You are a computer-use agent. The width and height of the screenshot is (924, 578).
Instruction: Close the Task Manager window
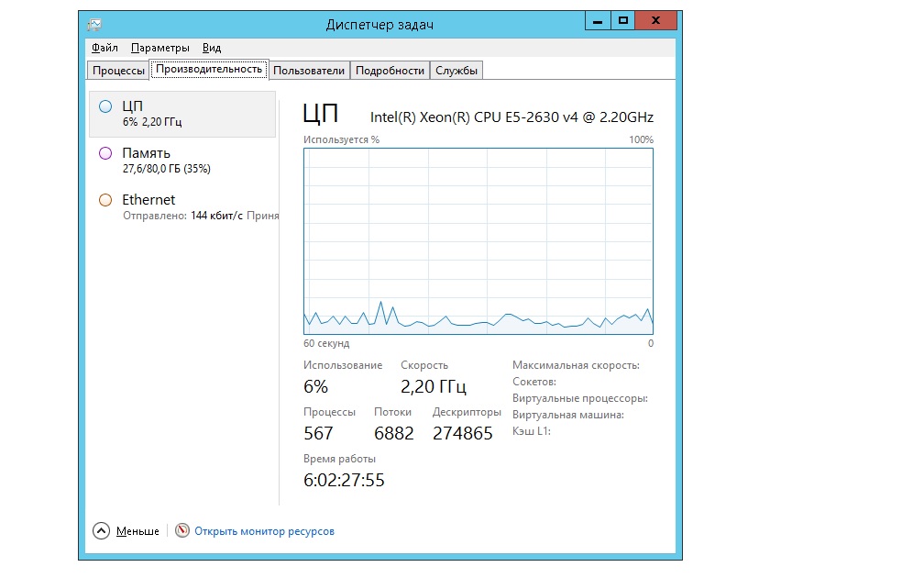tap(656, 20)
